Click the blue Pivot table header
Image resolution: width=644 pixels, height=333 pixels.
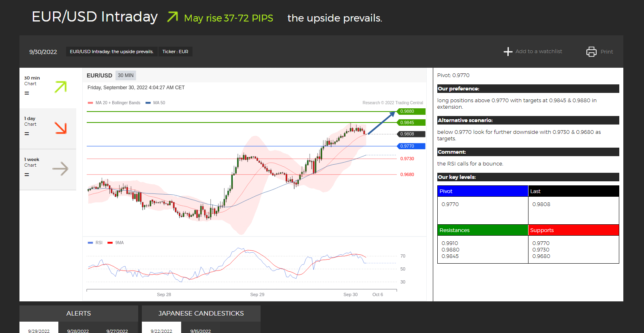483,191
